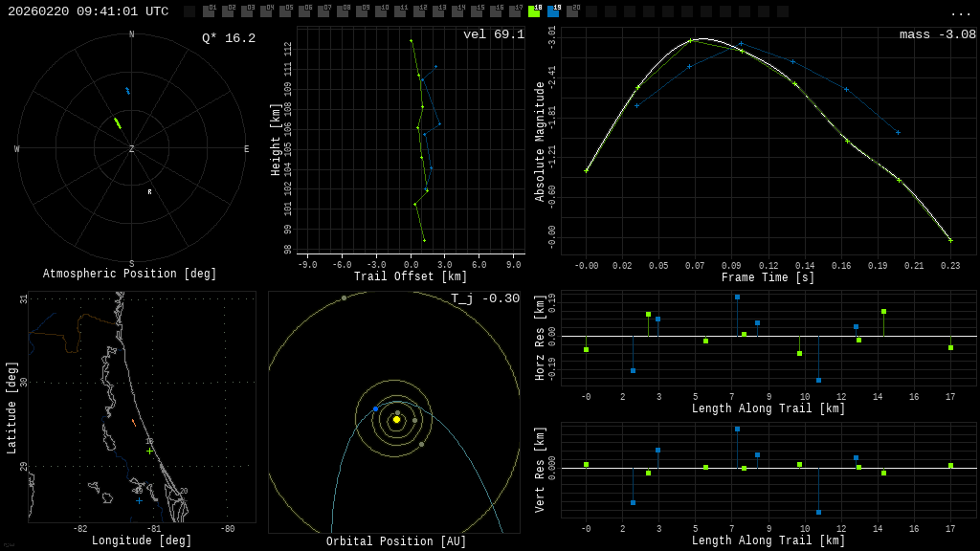Toggle the station 20 box
The image size is (980, 551).
coord(572,11)
